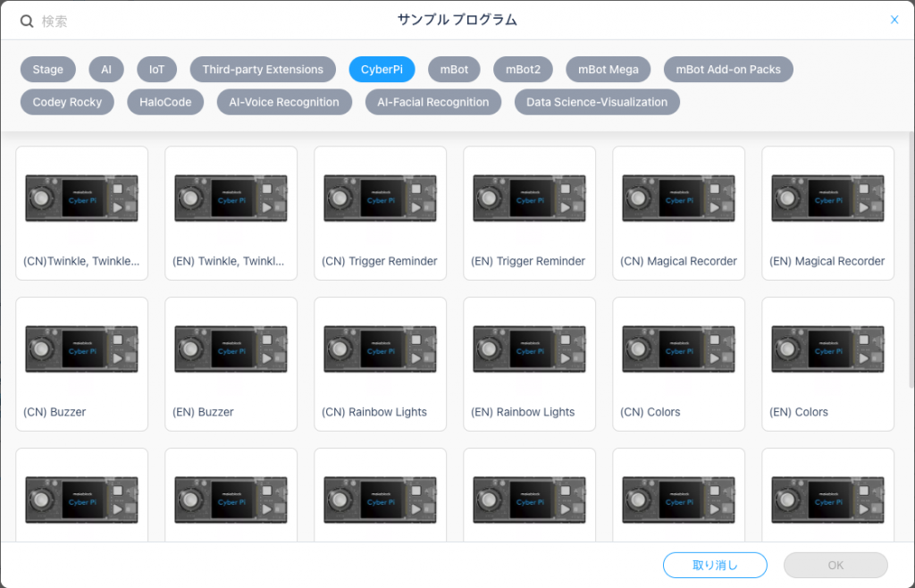Viewport: 915px width, 588px height.
Task: Switch to HaloCode samples
Action: (x=165, y=102)
